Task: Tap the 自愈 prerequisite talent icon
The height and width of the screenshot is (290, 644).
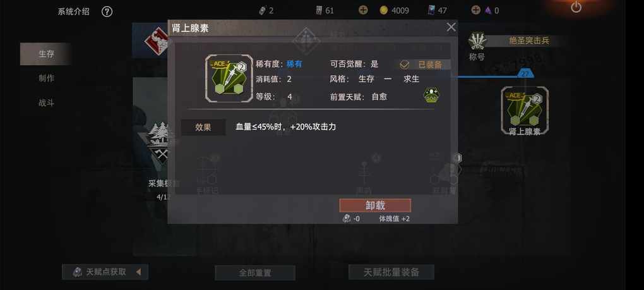Action: [431, 95]
